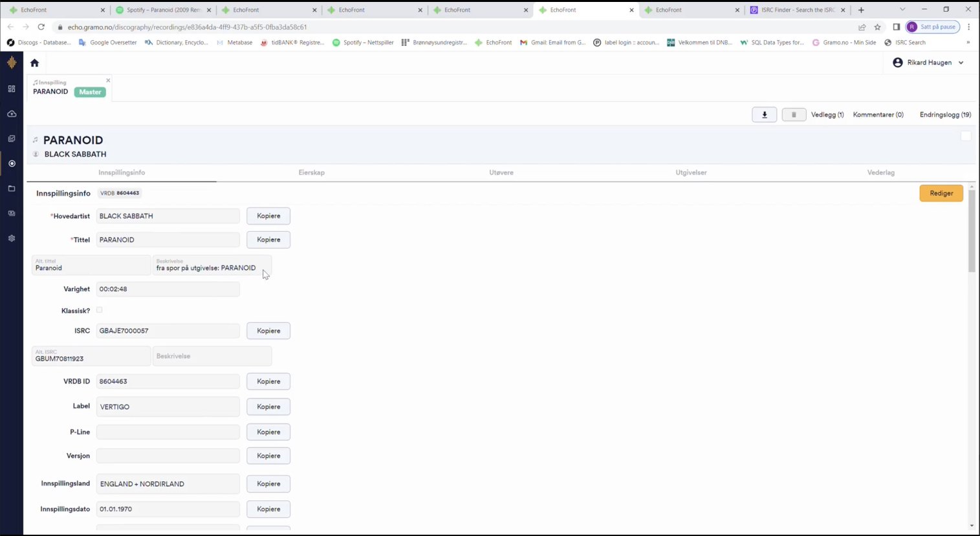Copy the Innspillingsland value
Image resolution: width=980 pixels, height=536 pixels.
268,484
